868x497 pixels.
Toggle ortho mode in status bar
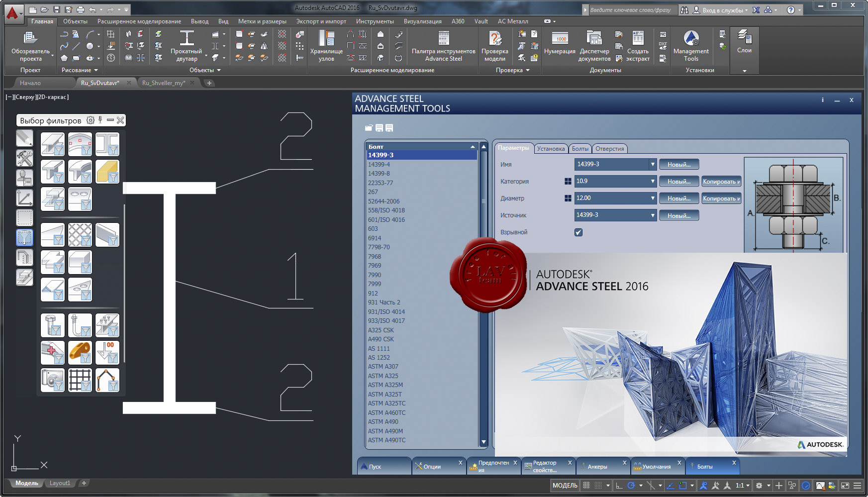coord(619,486)
